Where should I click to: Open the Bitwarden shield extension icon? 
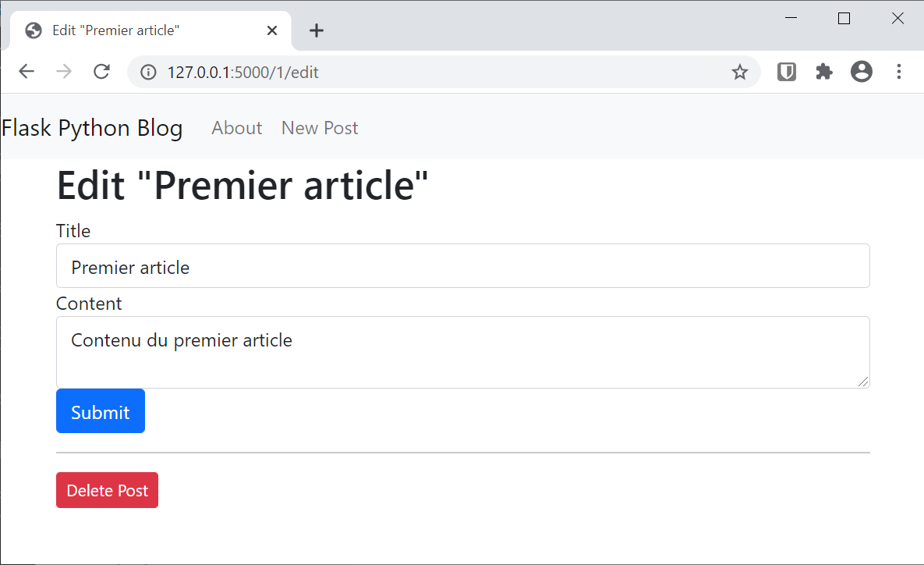787,73
